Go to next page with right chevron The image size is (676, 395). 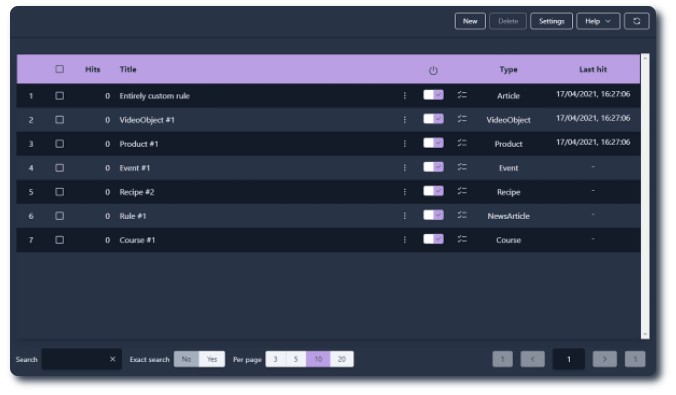pos(604,359)
